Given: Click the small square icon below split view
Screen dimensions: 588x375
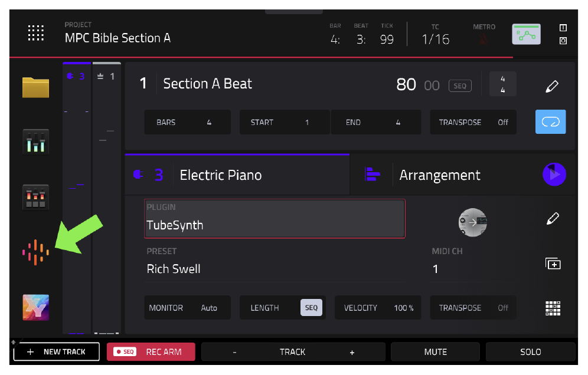Looking at the screenshot, I should click(x=563, y=41).
